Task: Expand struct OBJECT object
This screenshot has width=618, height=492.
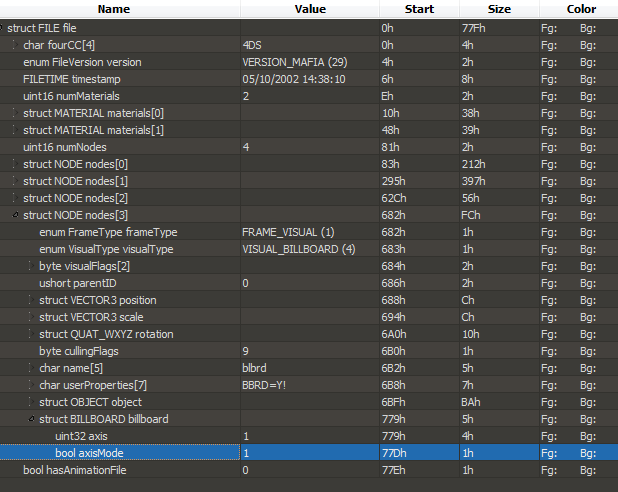Action: [31, 402]
